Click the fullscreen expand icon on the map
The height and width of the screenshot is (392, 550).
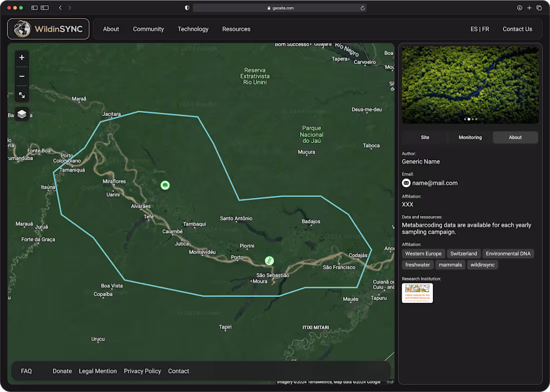21,95
